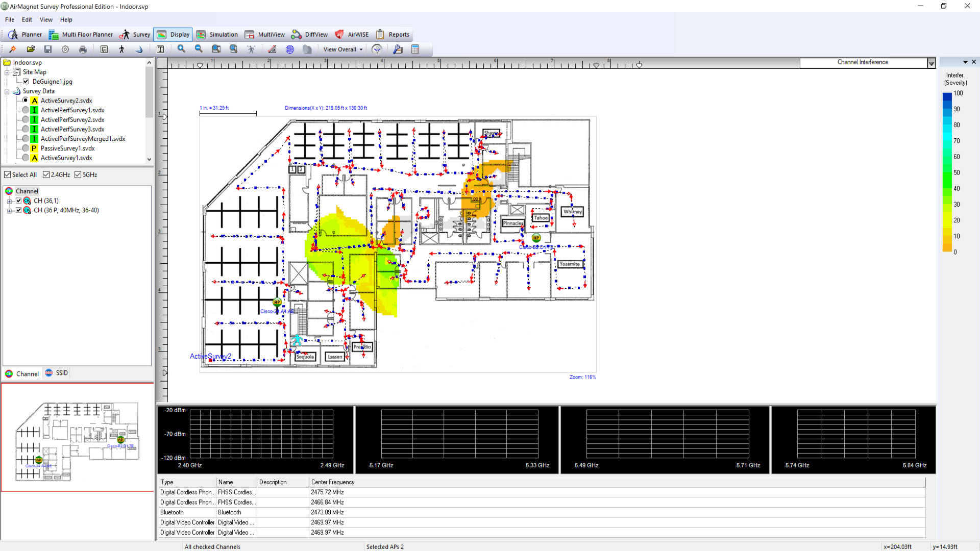Open the Channel Interference dropdown arrow
Image resolution: width=980 pixels, height=551 pixels.
point(931,63)
